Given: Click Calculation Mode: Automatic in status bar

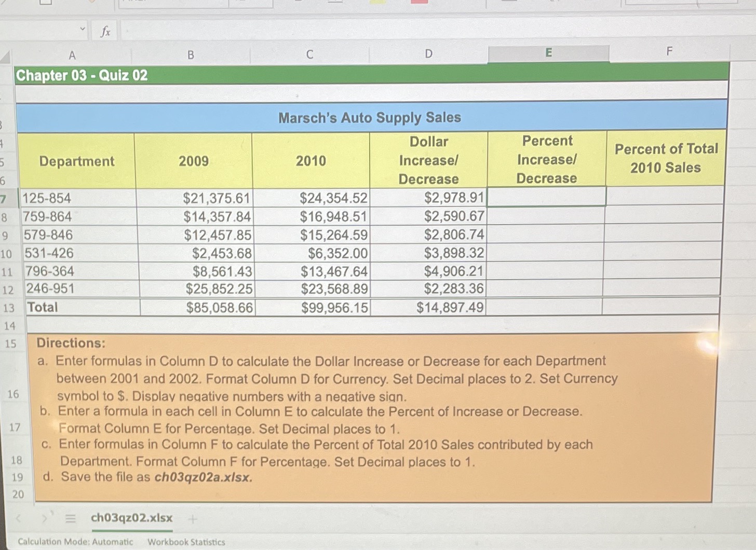Looking at the screenshot, I should click(75, 542).
